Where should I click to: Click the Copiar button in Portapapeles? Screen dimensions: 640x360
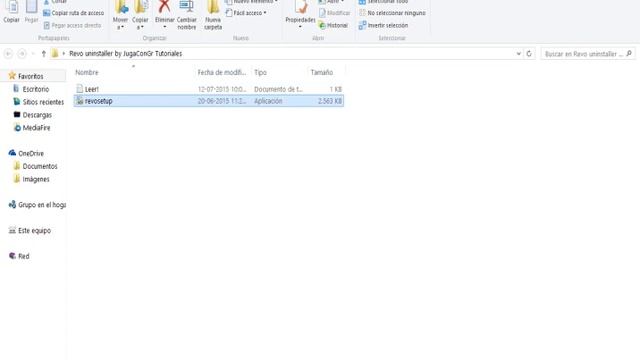11,12
